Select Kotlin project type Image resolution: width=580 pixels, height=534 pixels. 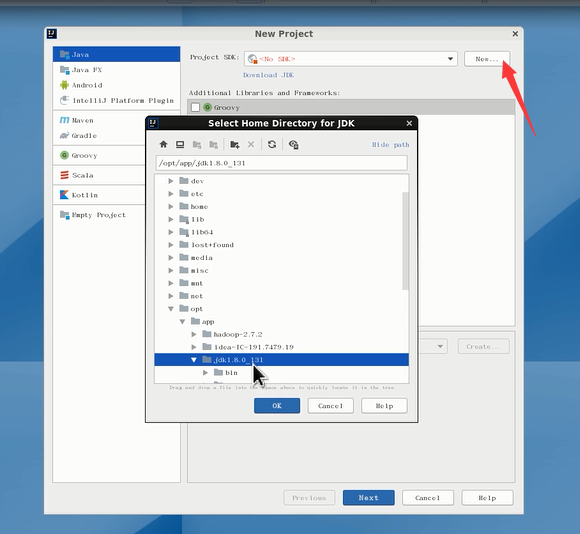(100, 195)
